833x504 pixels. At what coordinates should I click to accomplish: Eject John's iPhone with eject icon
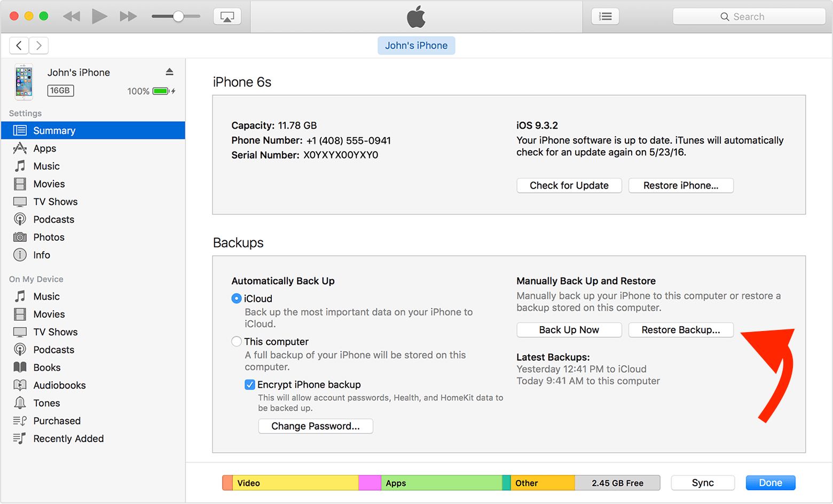click(169, 72)
